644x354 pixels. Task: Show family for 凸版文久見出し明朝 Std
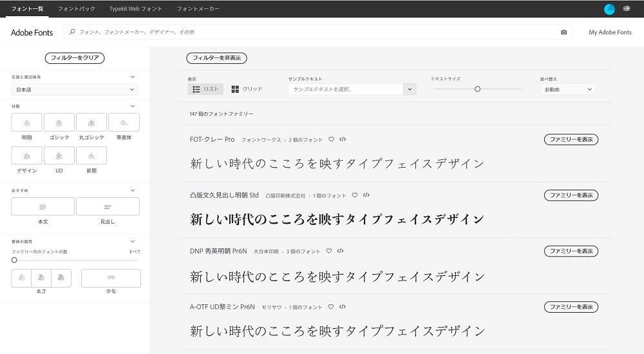pyautogui.click(x=571, y=195)
